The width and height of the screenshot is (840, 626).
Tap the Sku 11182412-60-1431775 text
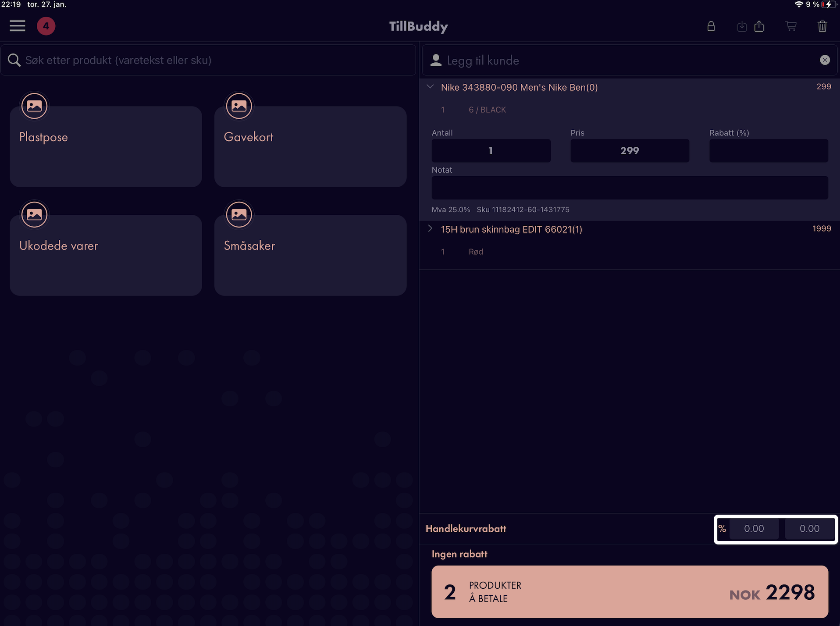523,210
